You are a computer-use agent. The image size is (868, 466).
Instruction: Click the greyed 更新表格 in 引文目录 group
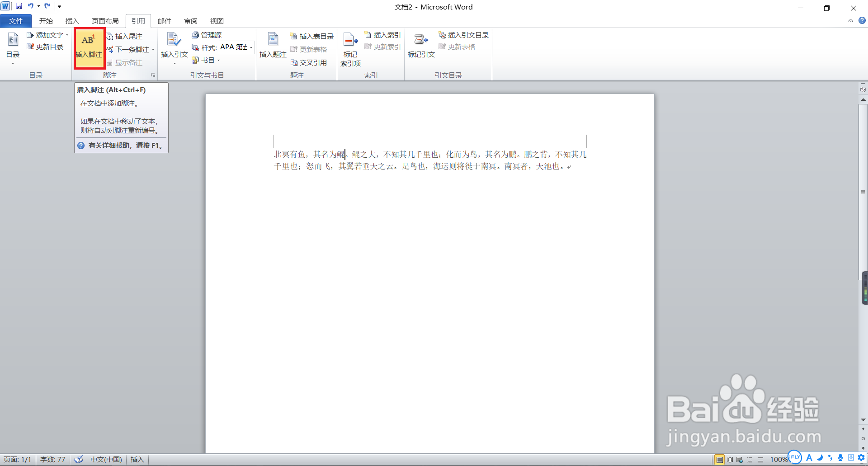coord(457,47)
